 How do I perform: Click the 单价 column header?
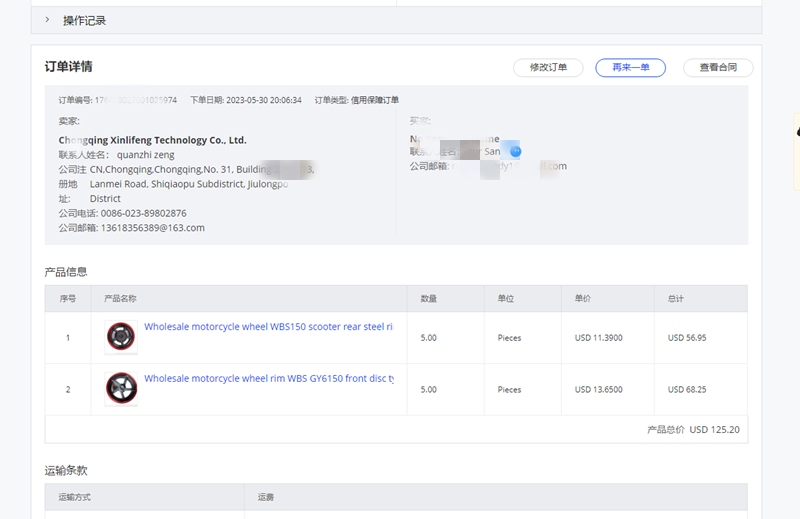coord(583,299)
